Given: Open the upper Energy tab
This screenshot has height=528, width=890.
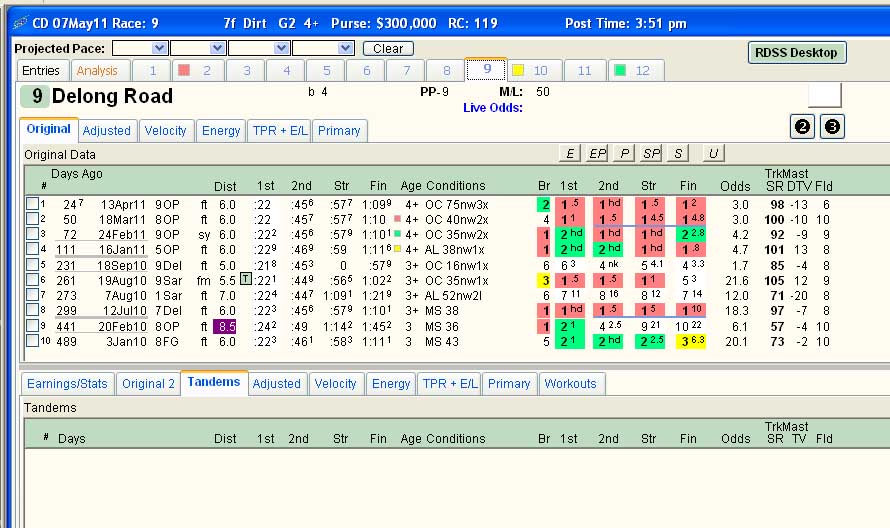Looking at the screenshot, I should click(x=221, y=131).
